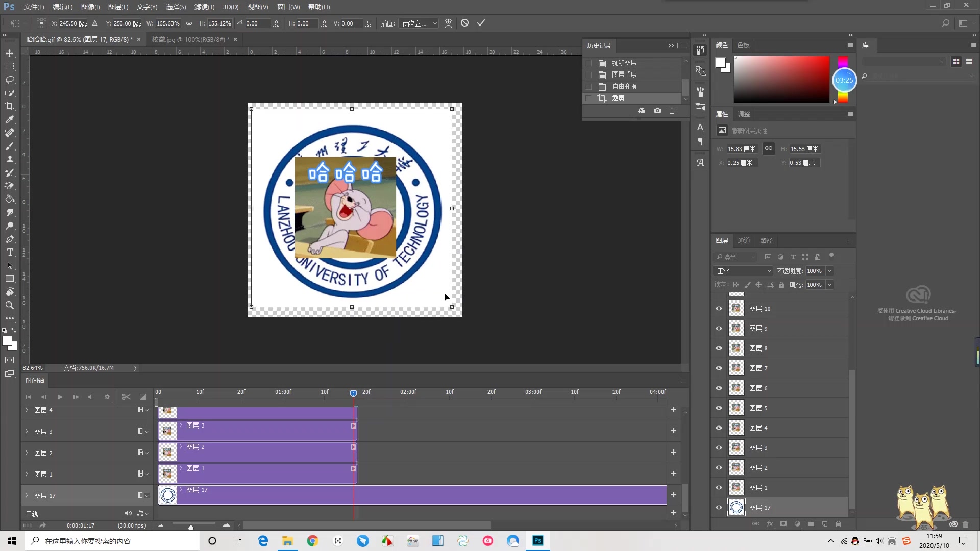Expand 图层 2 track in timeline
The width and height of the screenshot is (980, 551).
coord(27,453)
